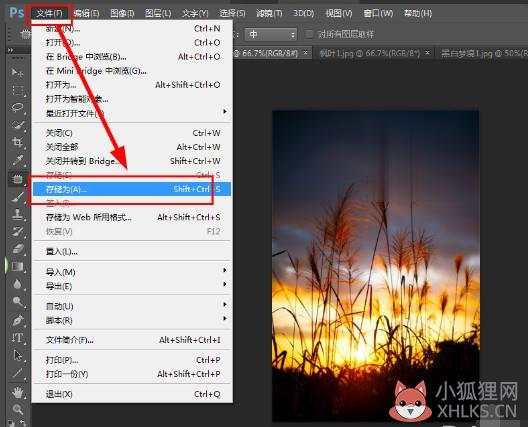
Task: Open the Layer (L) menu
Action: [158, 13]
